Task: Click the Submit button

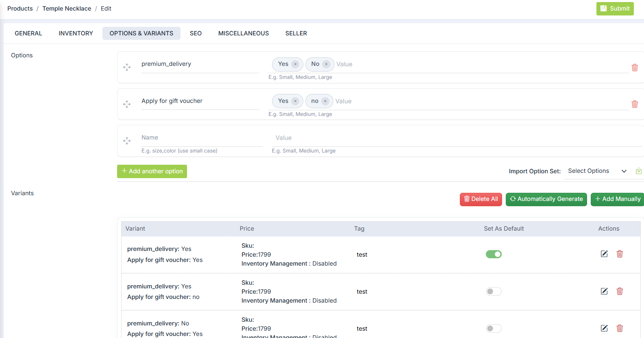Action: (615, 9)
